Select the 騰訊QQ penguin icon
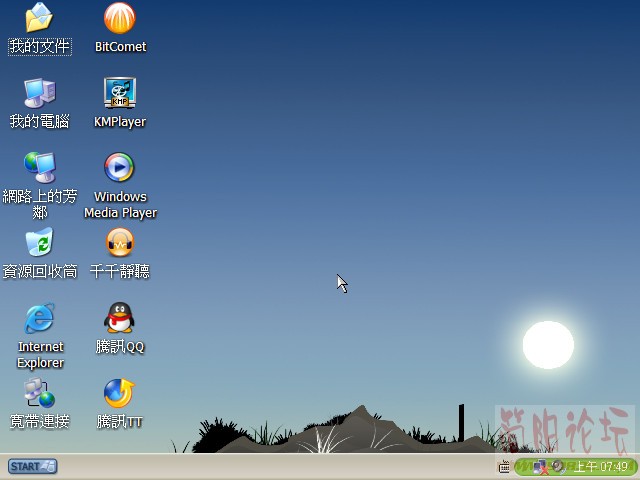Viewport: 640px width, 480px height. (119, 318)
